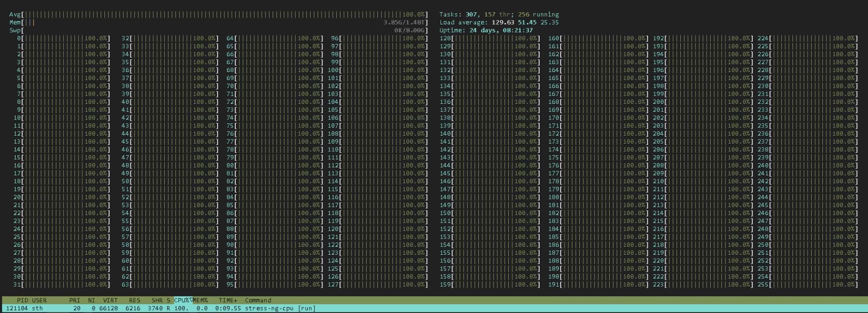Screen dimensions: 868x313
Task: Click the CPU 0 usage meter
Action: click(x=64, y=38)
